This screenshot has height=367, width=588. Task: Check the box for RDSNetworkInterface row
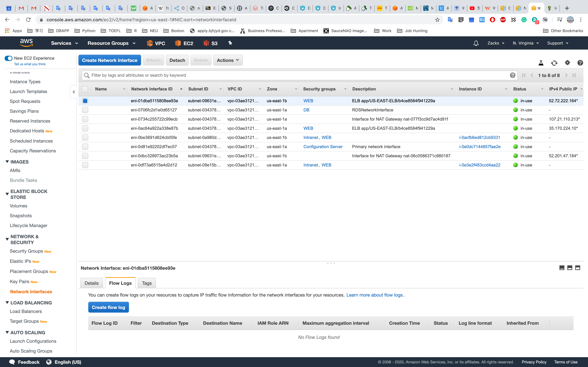85,110
